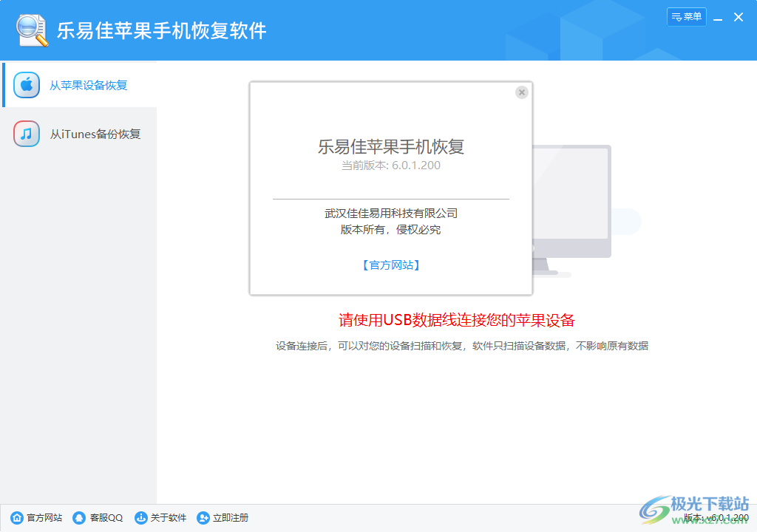Image resolution: width=757 pixels, height=532 pixels.
Task: Minimize the application window
Action: (x=718, y=18)
